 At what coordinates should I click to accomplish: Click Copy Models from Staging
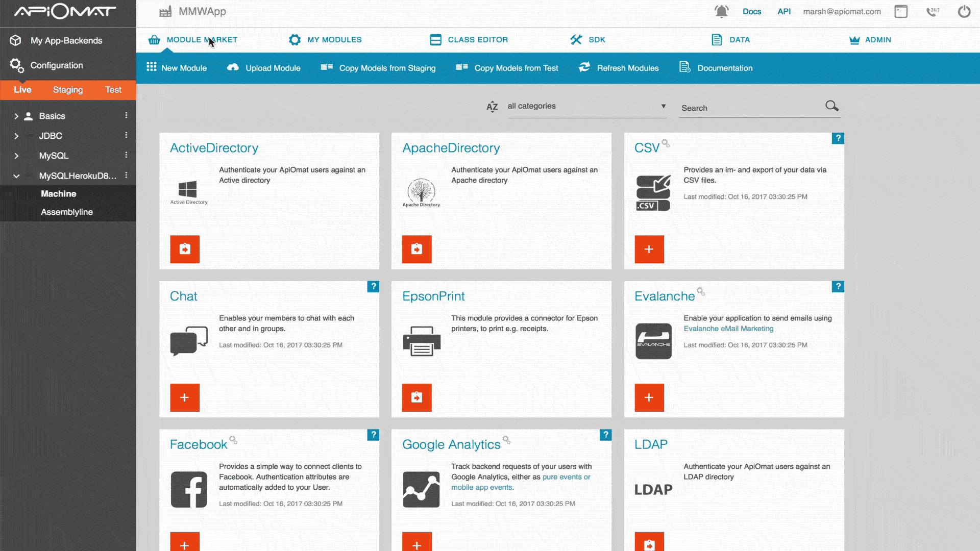(378, 68)
